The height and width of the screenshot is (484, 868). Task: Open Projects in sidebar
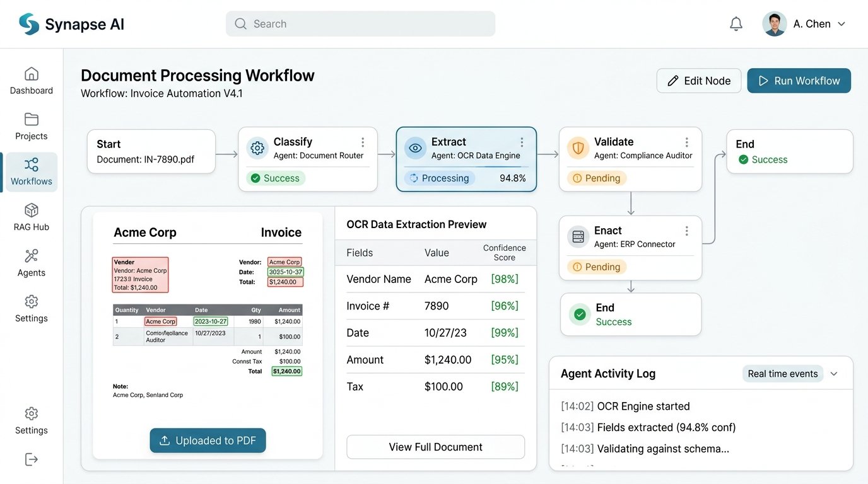(x=32, y=126)
